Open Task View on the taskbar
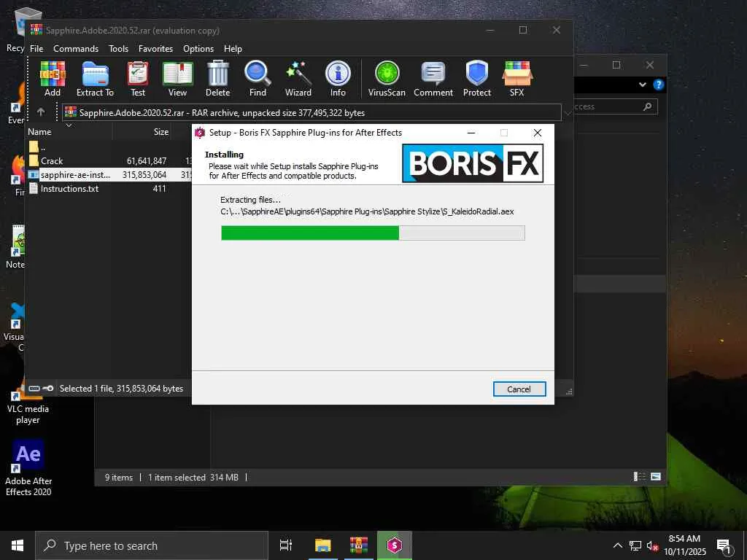The width and height of the screenshot is (747, 560). tap(286, 545)
